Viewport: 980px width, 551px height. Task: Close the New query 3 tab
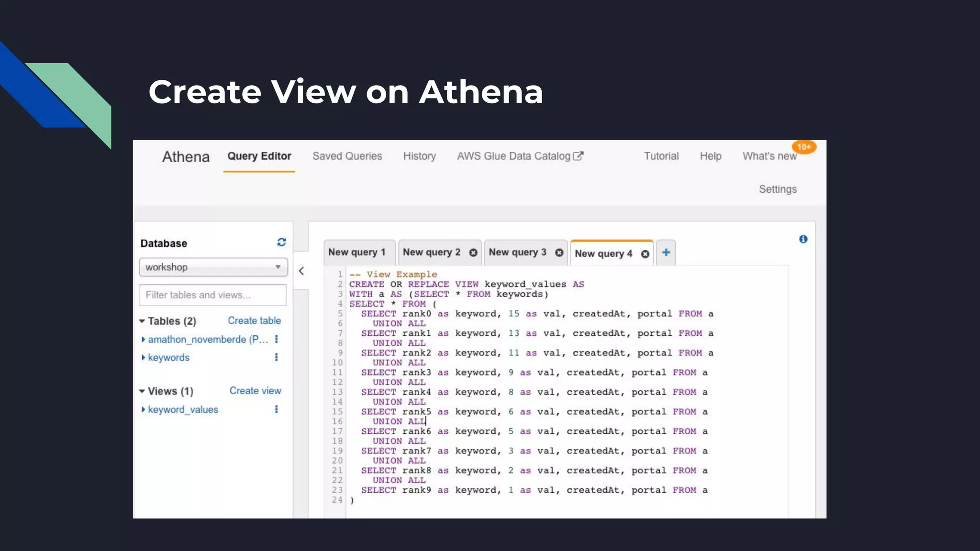coord(559,253)
